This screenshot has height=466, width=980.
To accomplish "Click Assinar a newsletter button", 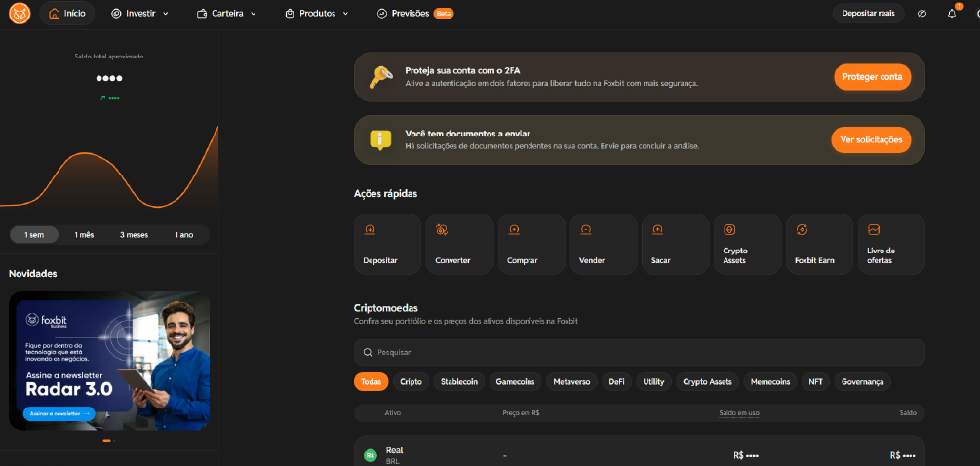I will (59, 413).
